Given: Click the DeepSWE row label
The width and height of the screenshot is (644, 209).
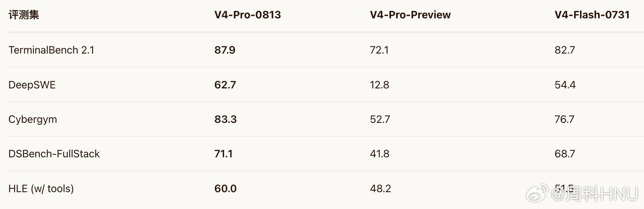Looking at the screenshot, I should pos(32,85).
